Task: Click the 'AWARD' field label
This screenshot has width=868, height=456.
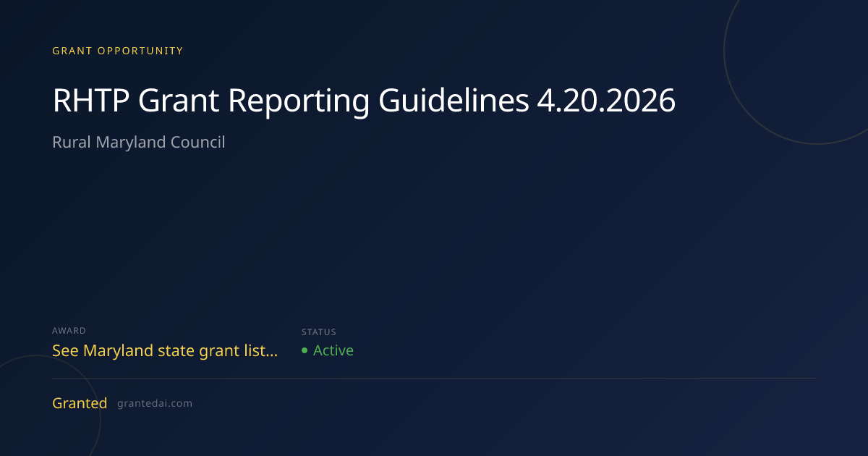Action: coord(69,331)
